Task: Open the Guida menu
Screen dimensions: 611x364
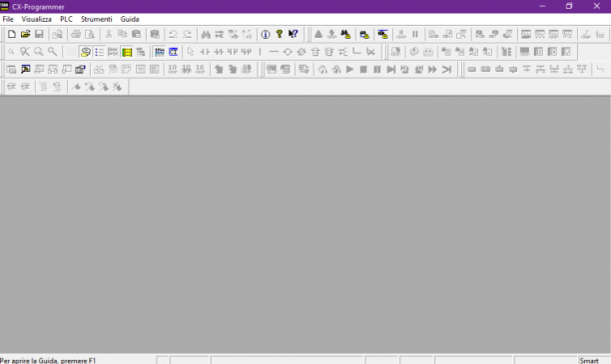Action: tap(130, 19)
